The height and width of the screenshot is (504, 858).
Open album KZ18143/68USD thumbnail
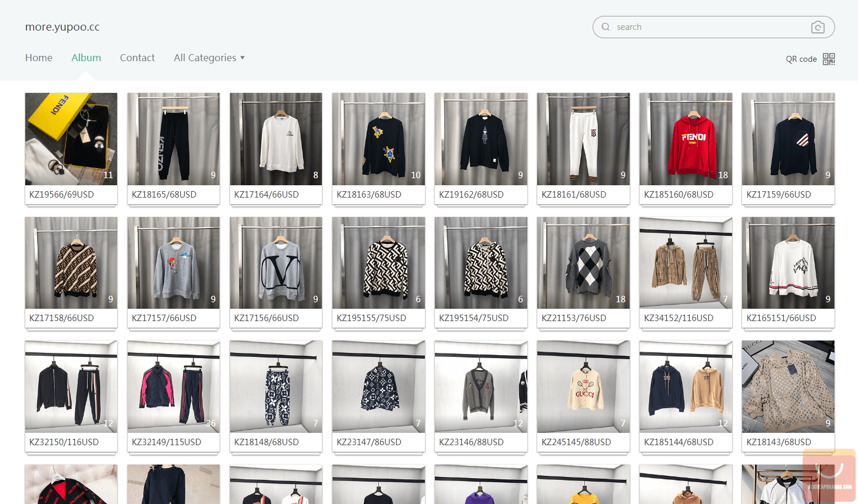[x=788, y=387]
